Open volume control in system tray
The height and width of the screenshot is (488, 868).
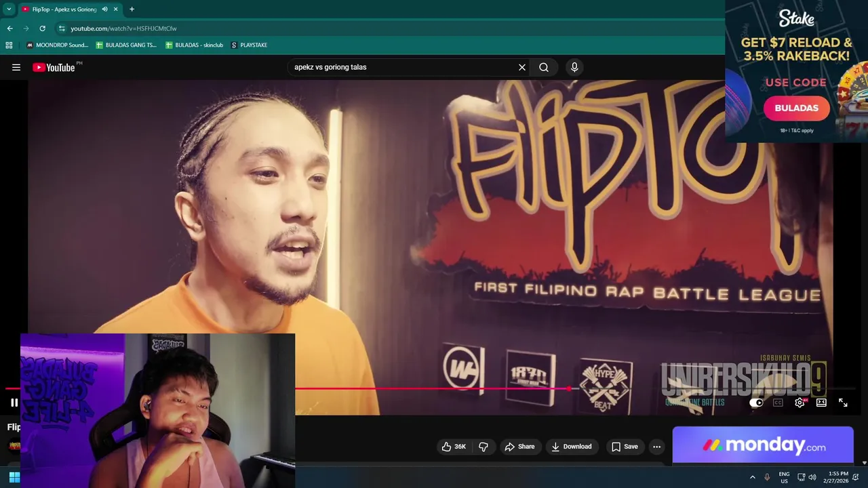(812, 477)
